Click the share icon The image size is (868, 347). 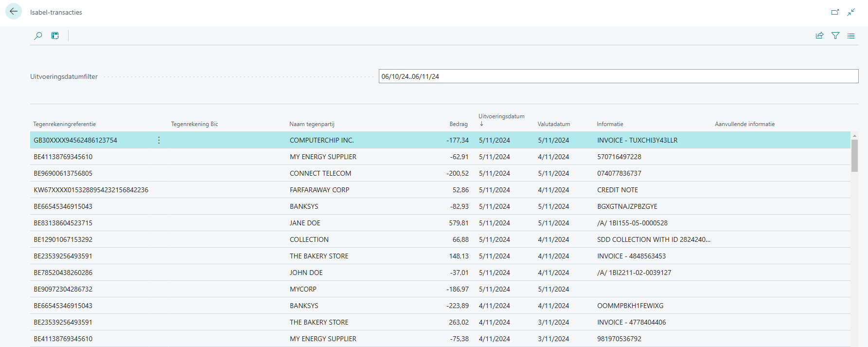(819, 36)
